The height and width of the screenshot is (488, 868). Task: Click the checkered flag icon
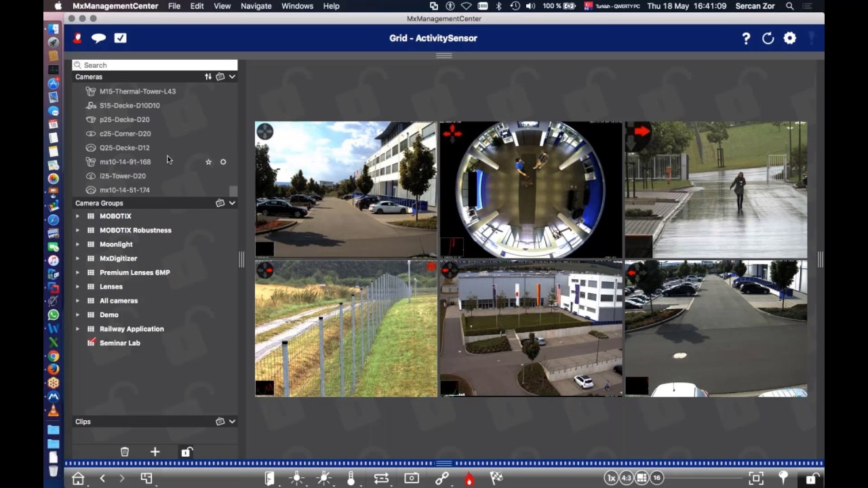click(x=496, y=478)
